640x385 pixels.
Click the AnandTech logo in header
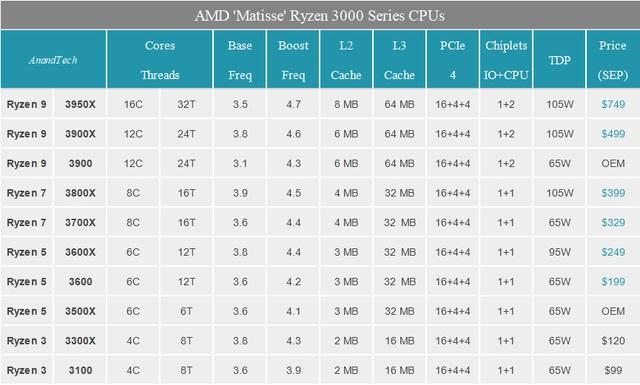[53, 60]
